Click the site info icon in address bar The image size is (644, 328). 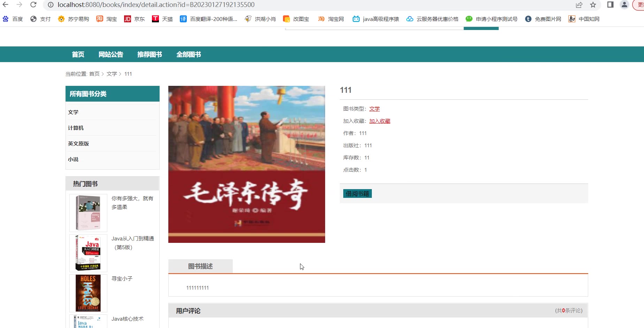tap(51, 5)
